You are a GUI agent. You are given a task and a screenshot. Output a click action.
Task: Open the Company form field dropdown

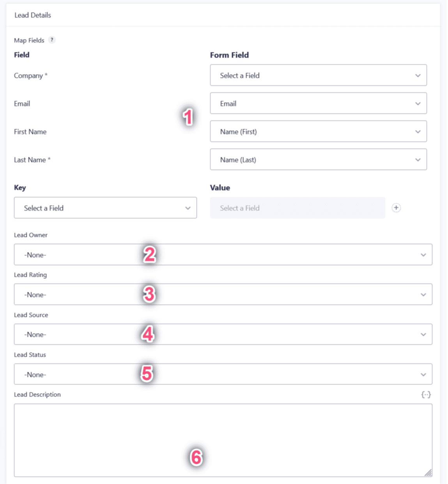coord(318,75)
